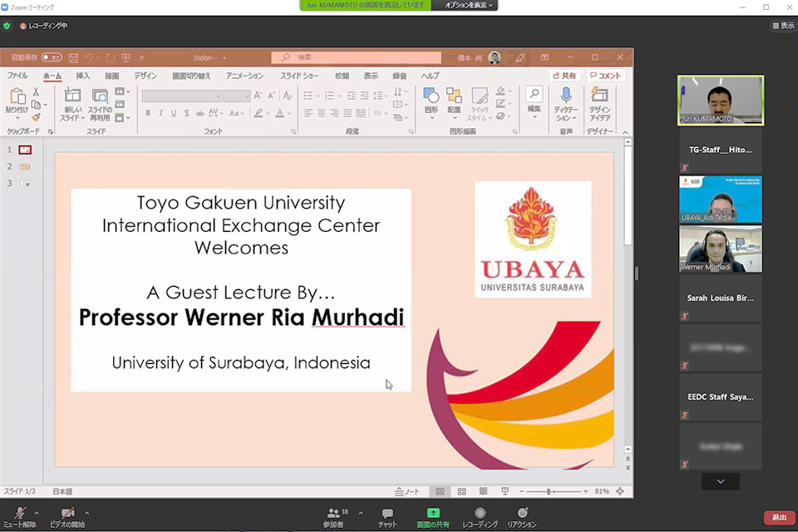Show more participants with down chevron

721,481
